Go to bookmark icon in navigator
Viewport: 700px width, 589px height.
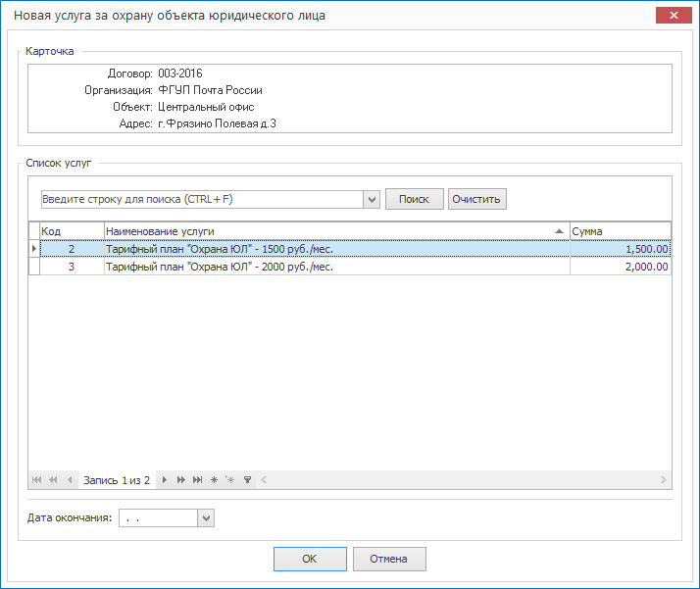click(x=230, y=479)
